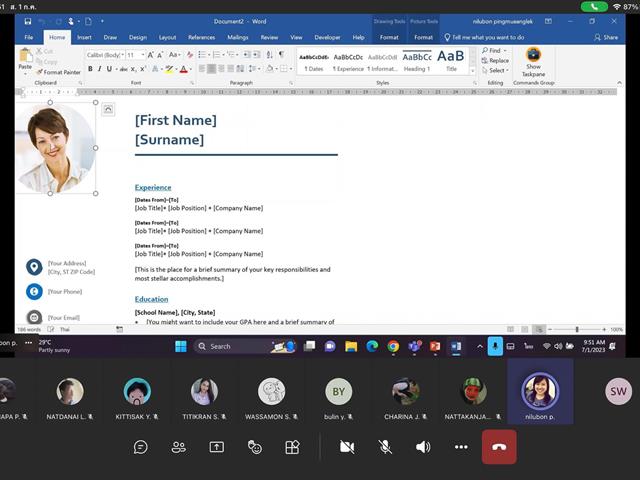
Task: Leave the call with red hang-up button
Action: coord(499,447)
